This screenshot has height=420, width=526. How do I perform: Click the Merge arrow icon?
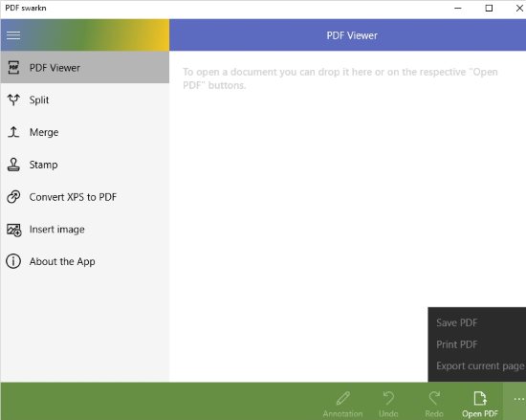pyautogui.click(x=13, y=132)
